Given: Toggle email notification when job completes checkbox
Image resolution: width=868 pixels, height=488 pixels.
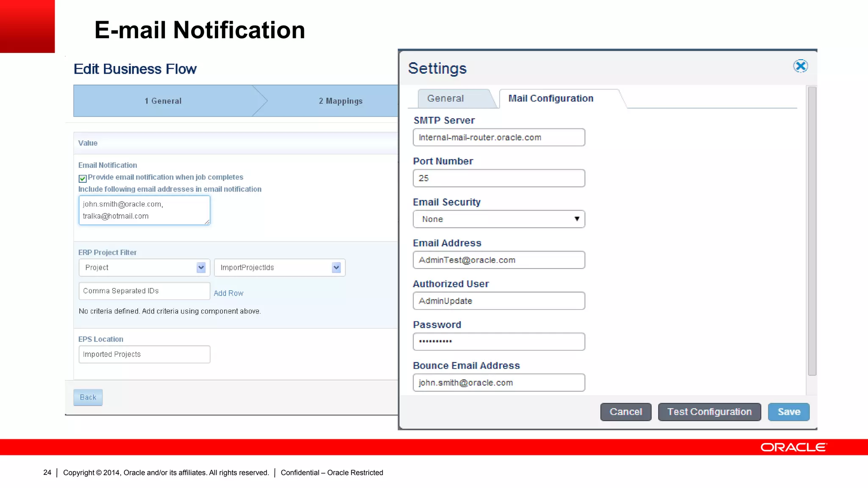Looking at the screenshot, I should pos(83,178).
